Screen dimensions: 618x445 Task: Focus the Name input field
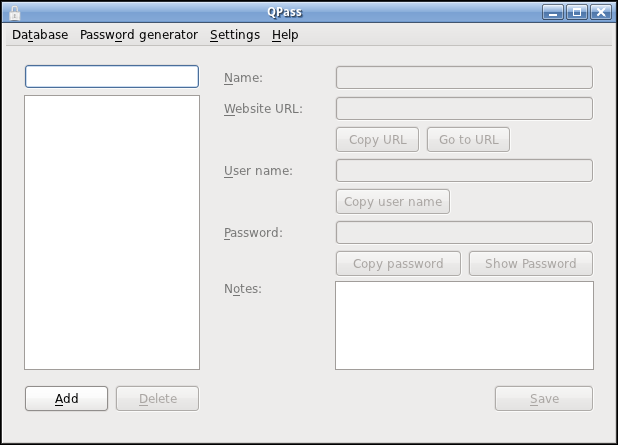(x=464, y=78)
